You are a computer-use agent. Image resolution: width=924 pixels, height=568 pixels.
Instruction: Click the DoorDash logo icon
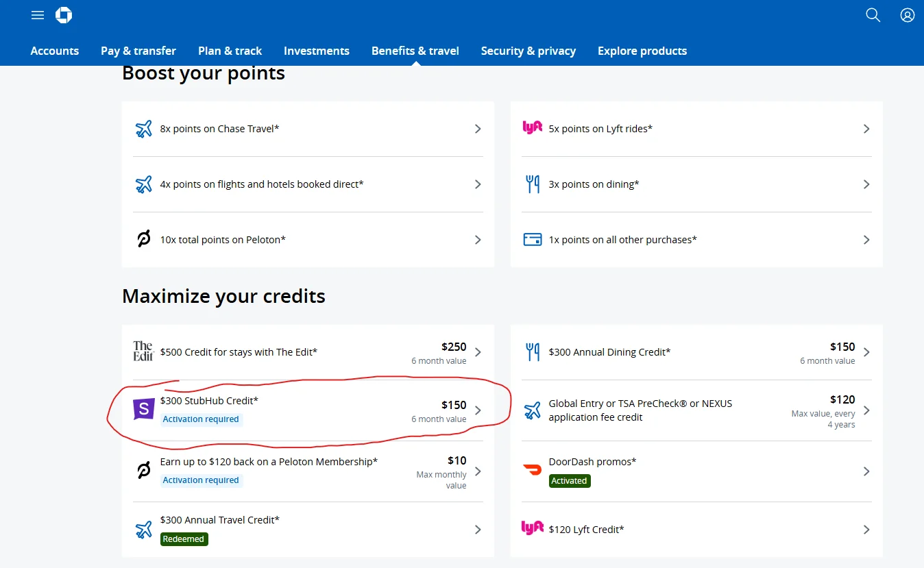533,469
